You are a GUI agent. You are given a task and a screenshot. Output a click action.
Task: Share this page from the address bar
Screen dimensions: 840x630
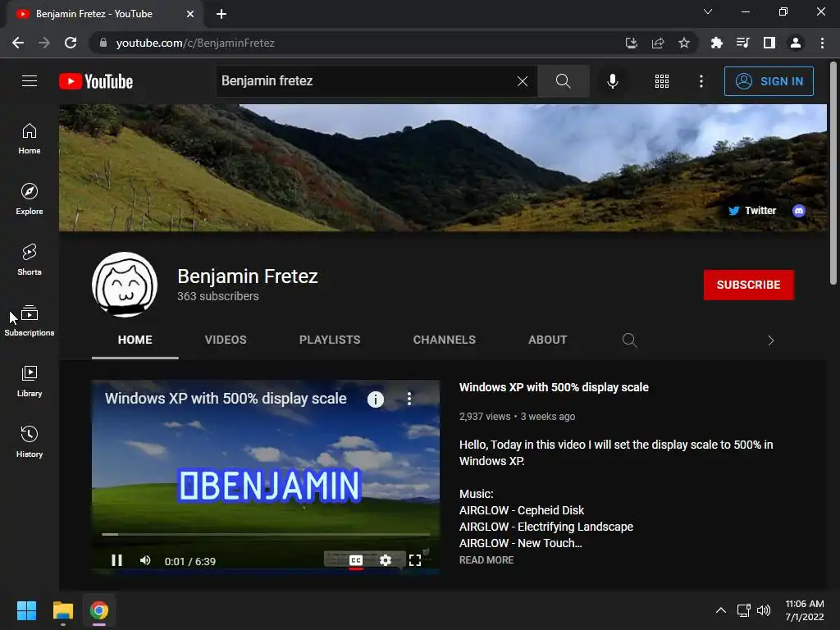point(658,43)
